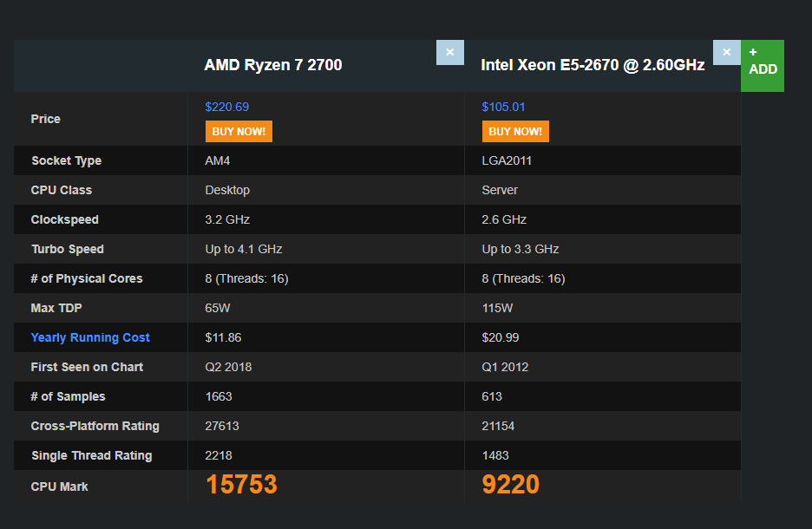Click the $11.86 yearly cost value
Viewport: 812px width, 529px height.
click(223, 338)
